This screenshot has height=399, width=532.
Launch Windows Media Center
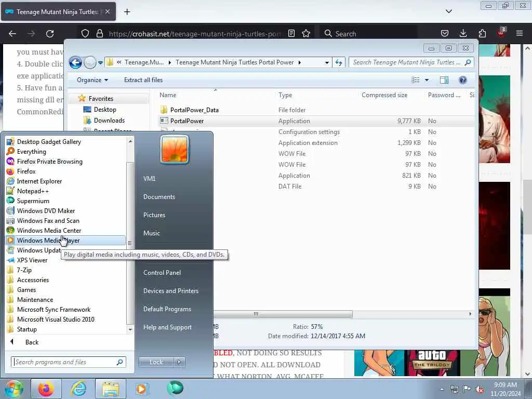tap(49, 230)
